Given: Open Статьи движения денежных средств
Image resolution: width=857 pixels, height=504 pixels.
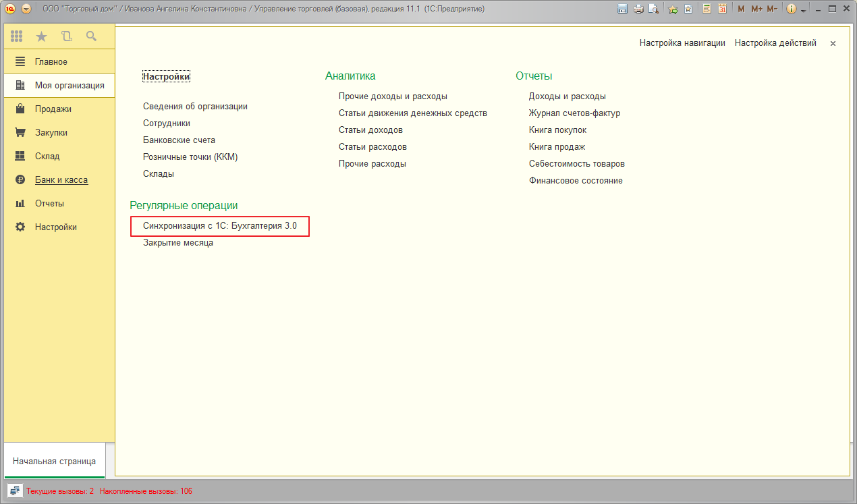Looking at the screenshot, I should coord(413,113).
